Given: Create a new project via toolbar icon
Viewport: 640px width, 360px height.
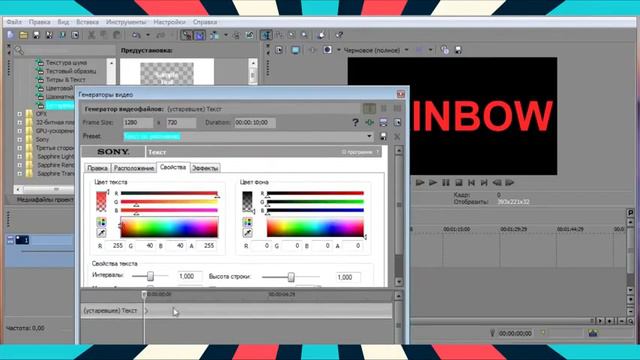Looking at the screenshot, I should (11, 35).
